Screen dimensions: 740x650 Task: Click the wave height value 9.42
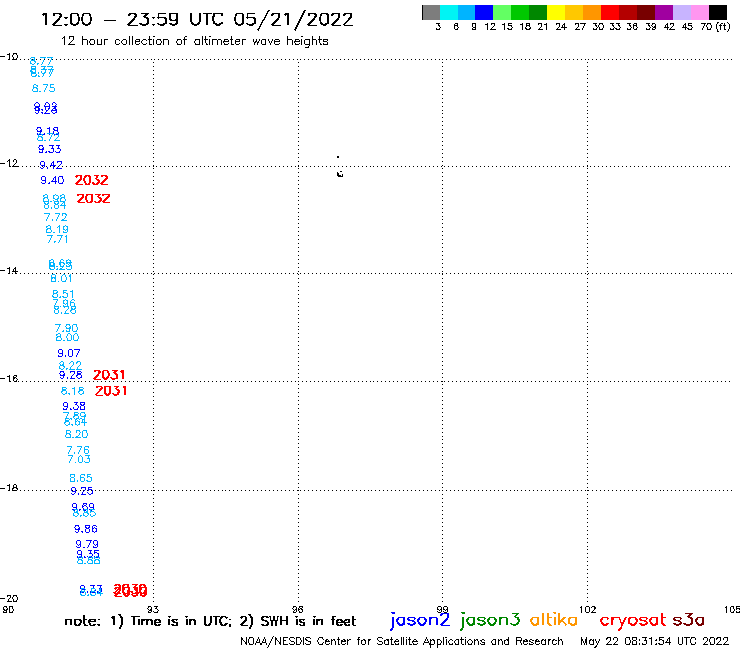51,165
